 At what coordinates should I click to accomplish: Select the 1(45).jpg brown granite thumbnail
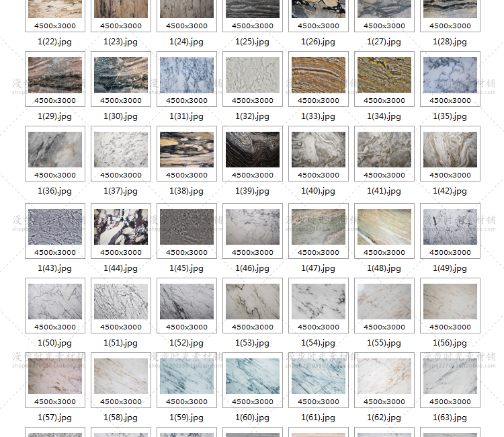coord(187,227)
